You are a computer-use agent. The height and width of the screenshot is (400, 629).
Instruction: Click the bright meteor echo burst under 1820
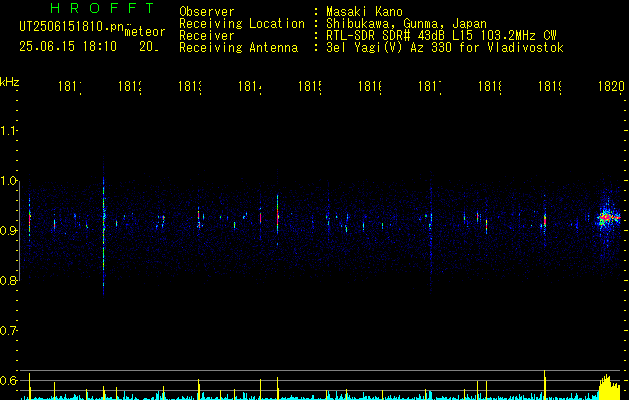pyautogui.click(x=607, y=218)
